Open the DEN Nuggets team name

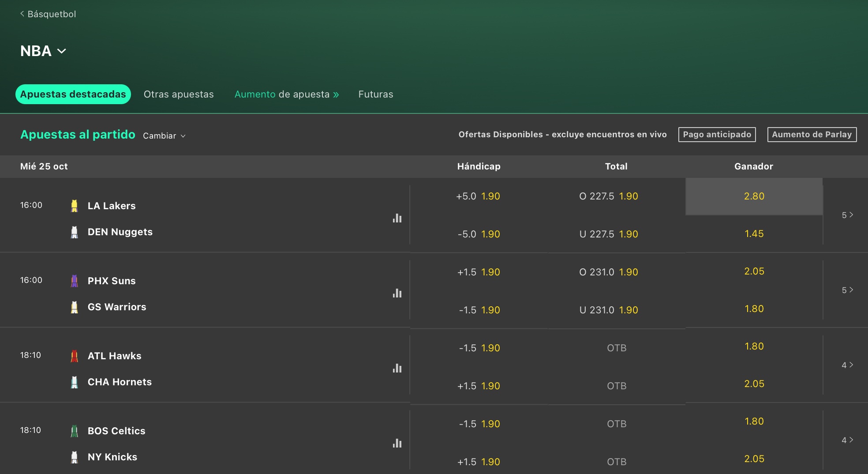pyautogui.click(x=120, y=232)
